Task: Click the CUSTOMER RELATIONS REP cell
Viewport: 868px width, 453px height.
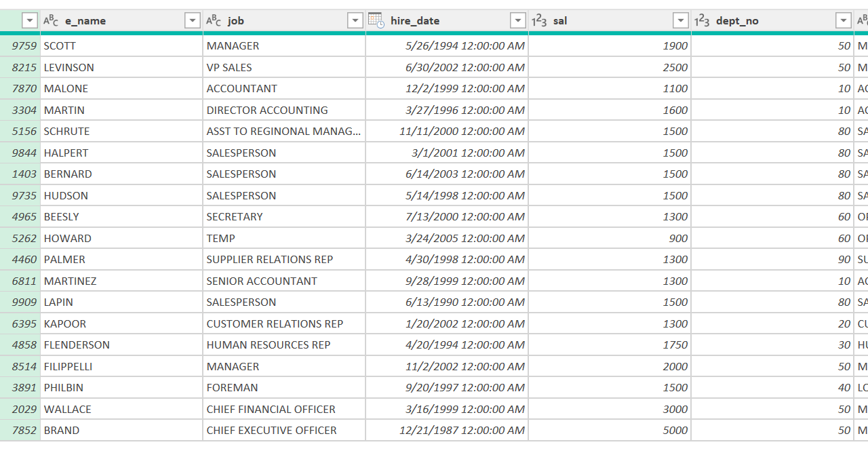Action: 284,323
